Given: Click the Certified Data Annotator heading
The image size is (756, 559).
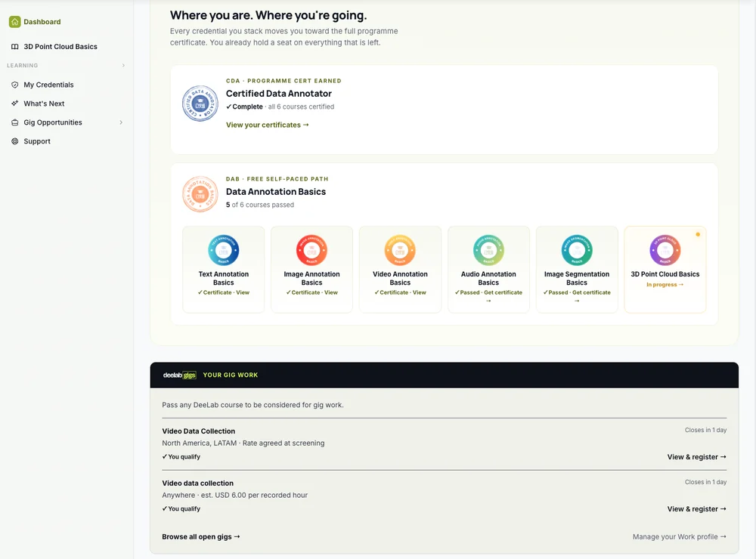Looking at the screenshot, I should (x=279, y=94).
